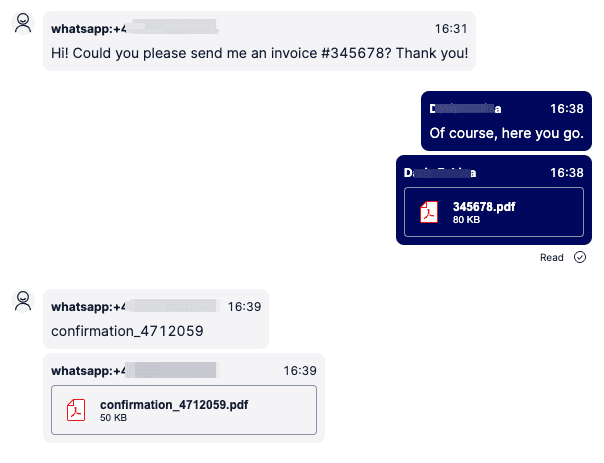Click the contact avatar beside the invoice request
The image size is (604, 463).
pos(22,24)
